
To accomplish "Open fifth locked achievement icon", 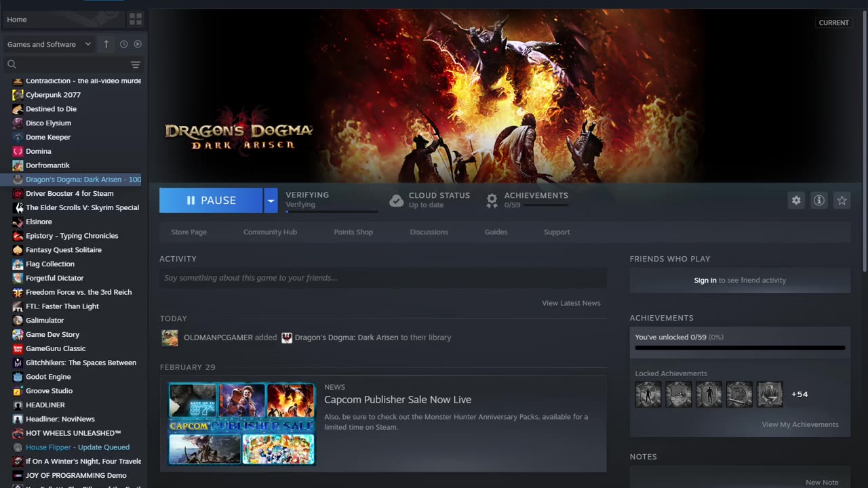I will [770, 394].
